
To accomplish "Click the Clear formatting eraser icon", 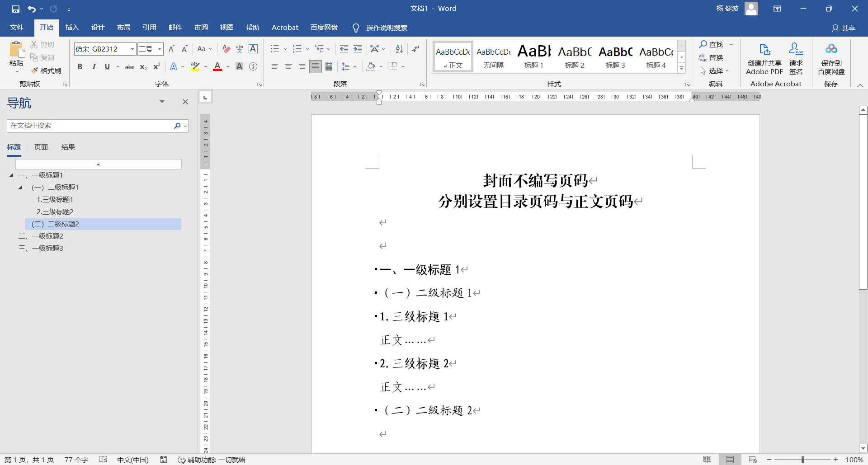I will [226, 49].
